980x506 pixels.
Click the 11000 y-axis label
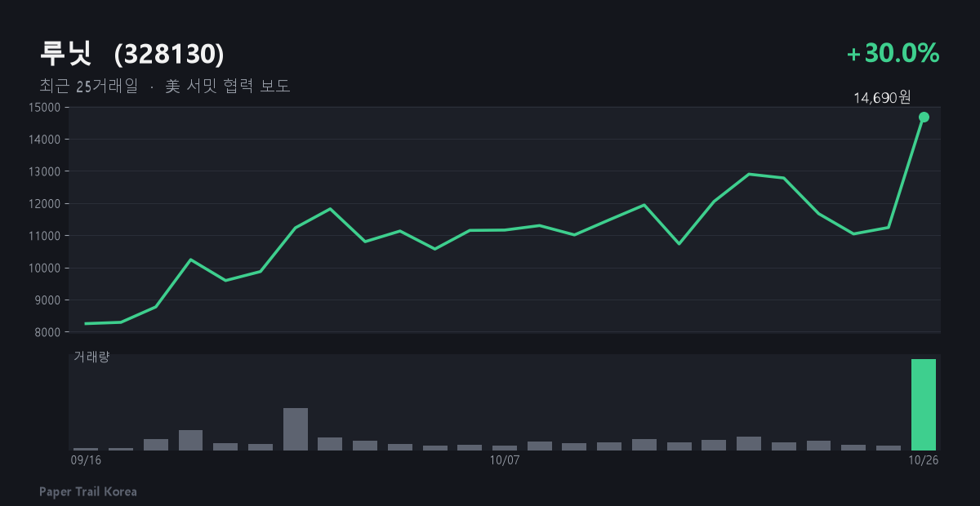click(45, 236)
